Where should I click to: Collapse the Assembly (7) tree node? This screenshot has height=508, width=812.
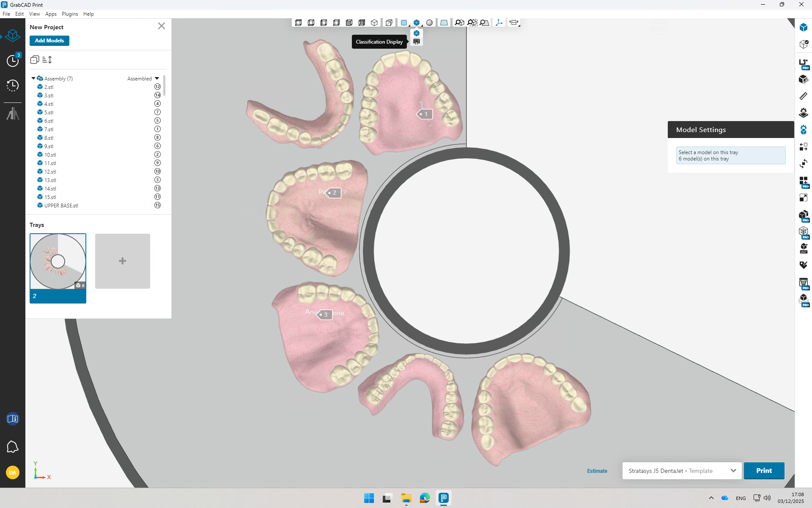(x=33, y=78)
